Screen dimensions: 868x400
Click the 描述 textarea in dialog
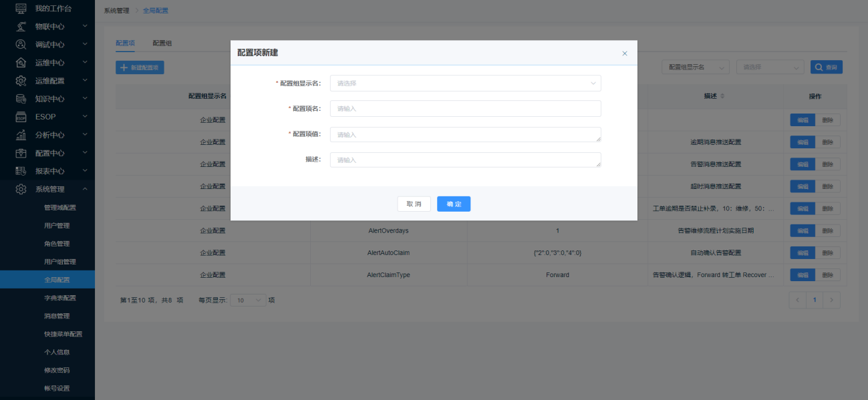(465, 160)
